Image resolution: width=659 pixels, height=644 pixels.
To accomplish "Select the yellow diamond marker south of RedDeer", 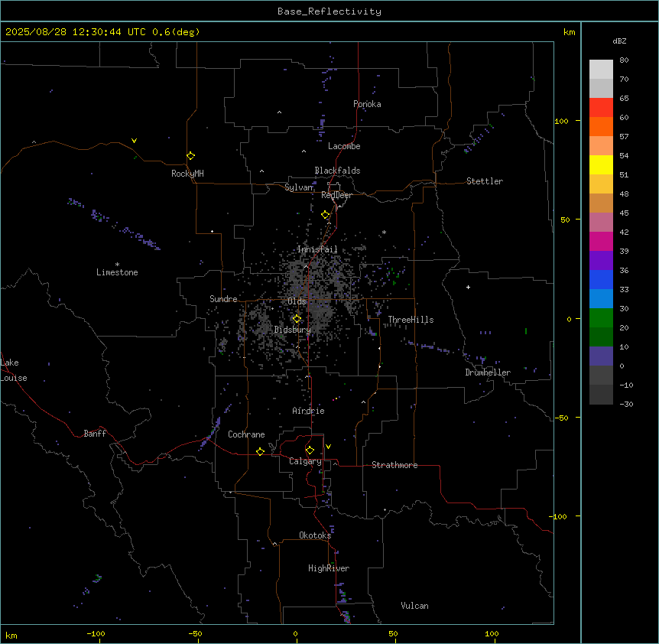I will pos(326,215).
